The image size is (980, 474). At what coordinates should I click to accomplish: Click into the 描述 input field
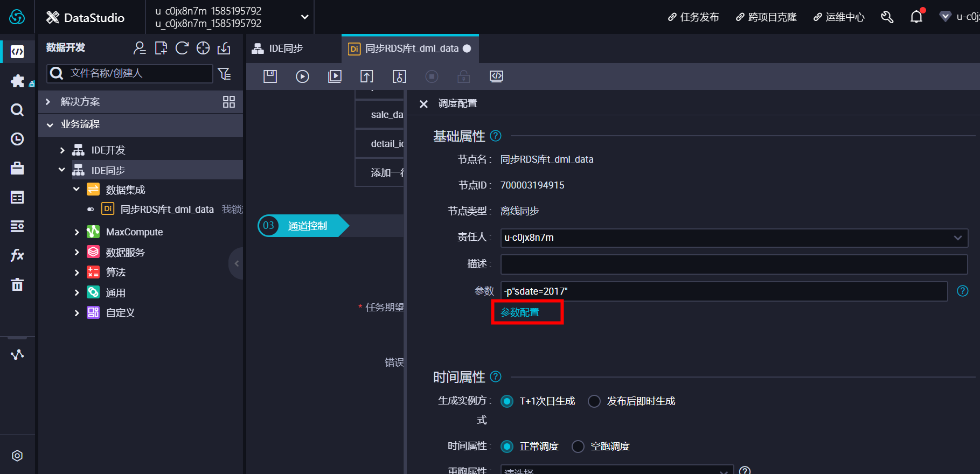[x=734, y=264]
